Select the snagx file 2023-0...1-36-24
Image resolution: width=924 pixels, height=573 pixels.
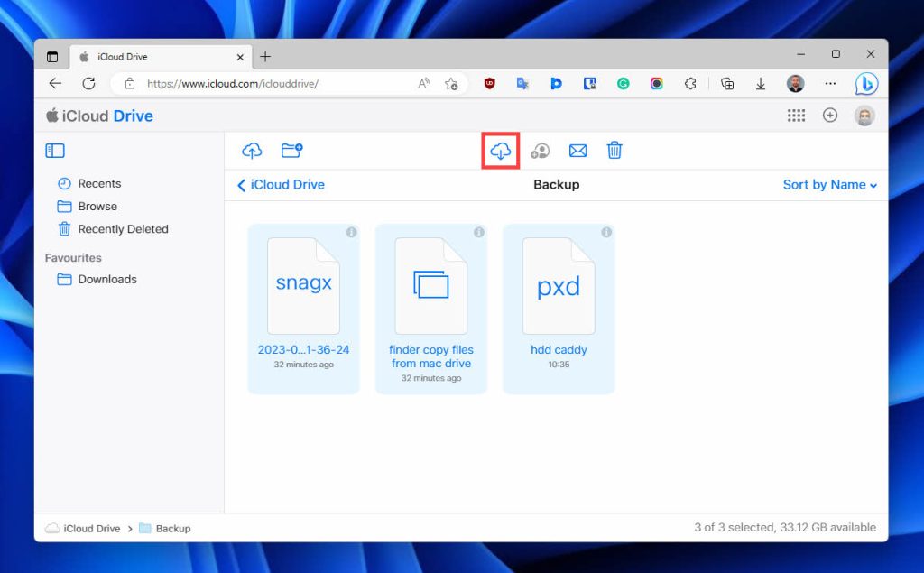[x=303, y=309]
